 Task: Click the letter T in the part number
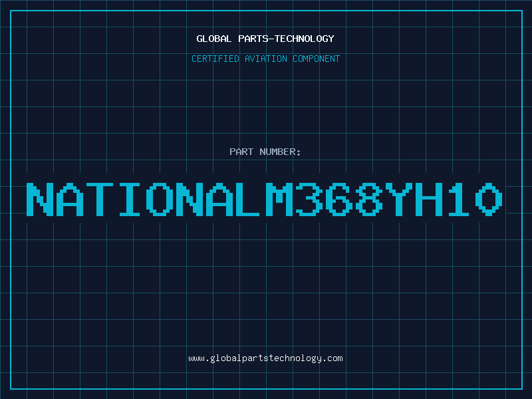point(100,199)
